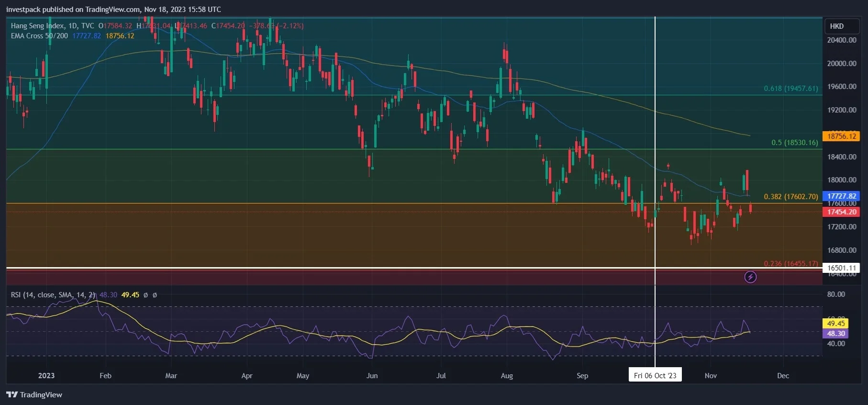Click the Aug label on time axis
The height and width of the screenshot is (405, 868).
click(507, 376)
